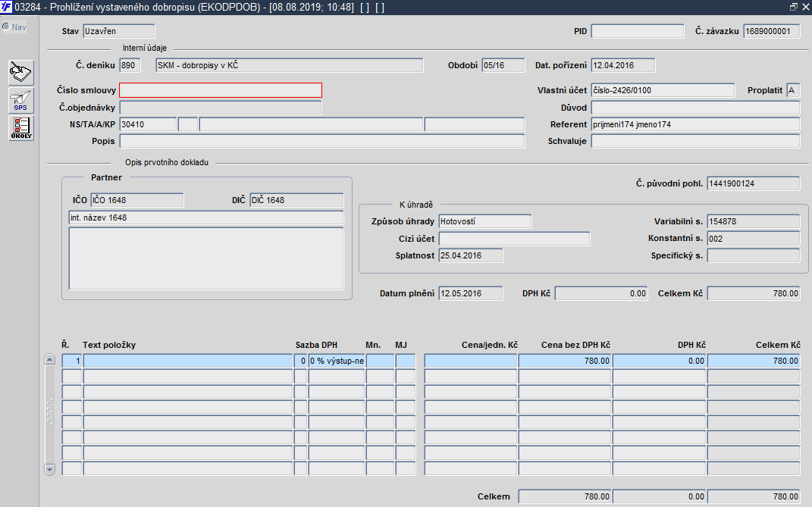Select the Splatnost date field
The width and height of the screenshot is (812, 507).
(470, 255)
